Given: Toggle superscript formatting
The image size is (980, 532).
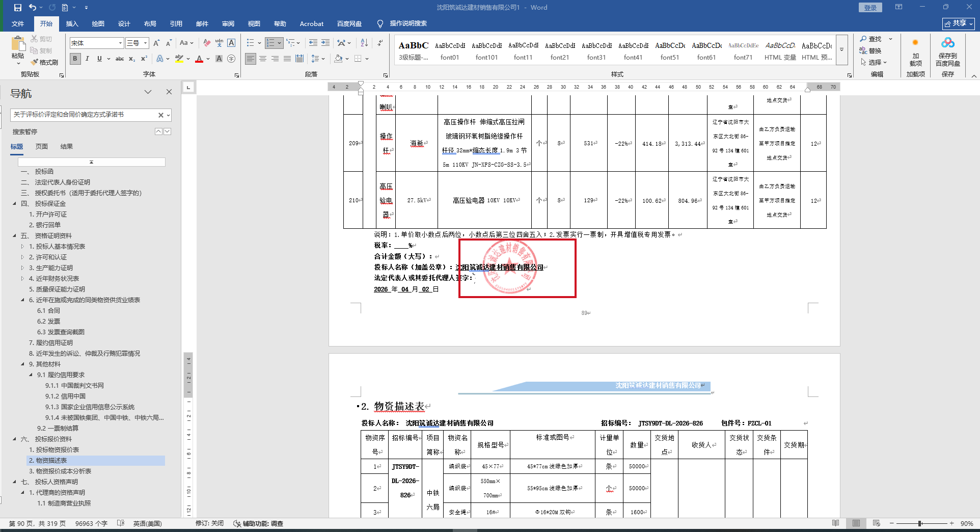Looking at the screenshot, I should tap(144, 59).
